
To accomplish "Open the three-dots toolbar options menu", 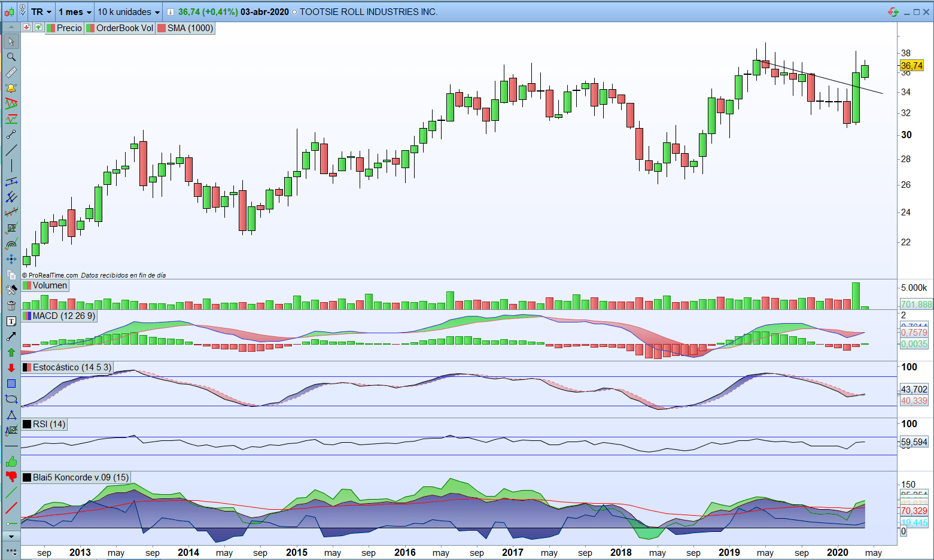I will [x=11, y=550].
